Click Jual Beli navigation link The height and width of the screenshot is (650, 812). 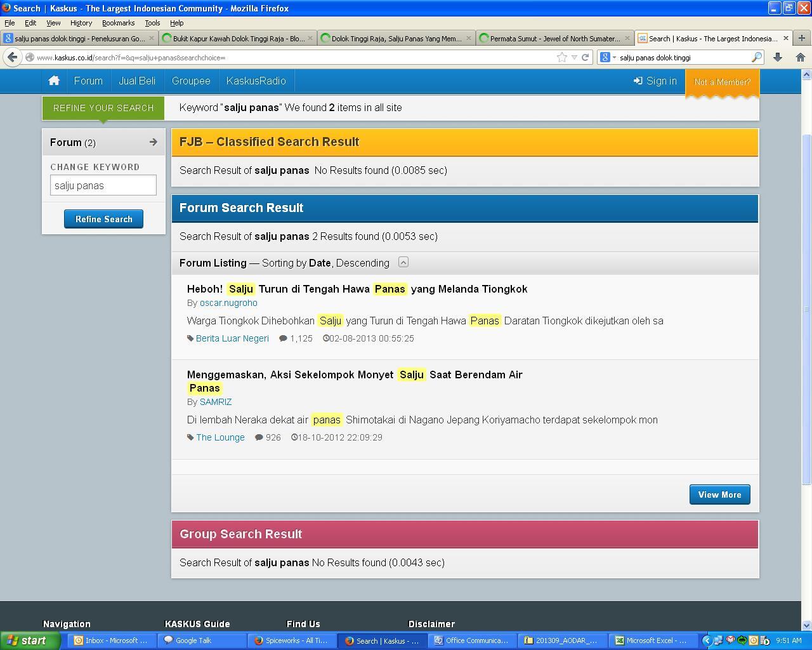click(x=137, y=81)
